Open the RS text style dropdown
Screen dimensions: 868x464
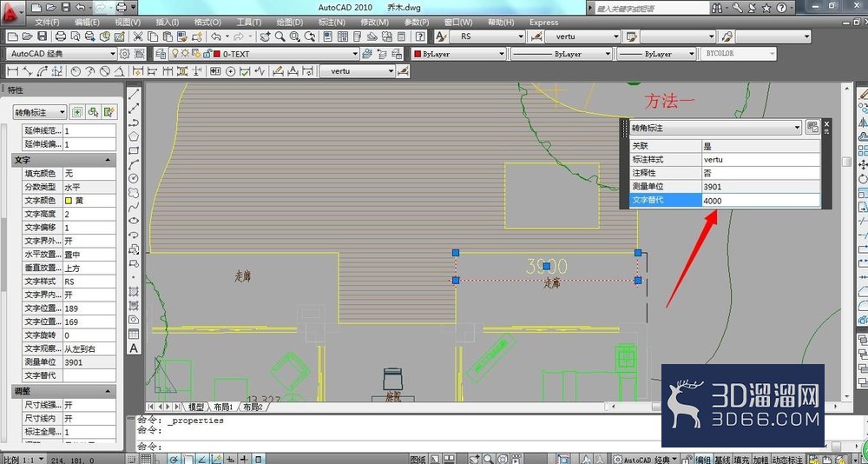tap(487, 36)
